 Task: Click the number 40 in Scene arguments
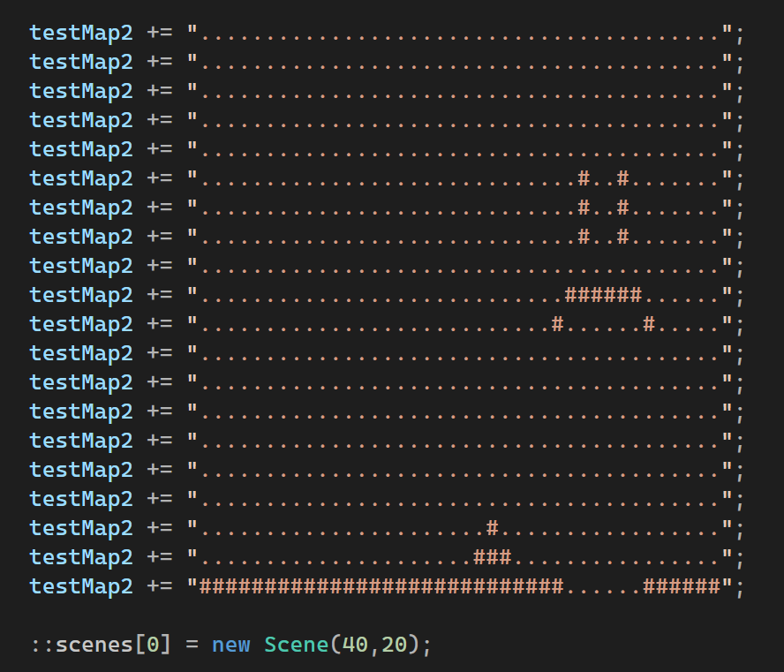pos(356,645)
